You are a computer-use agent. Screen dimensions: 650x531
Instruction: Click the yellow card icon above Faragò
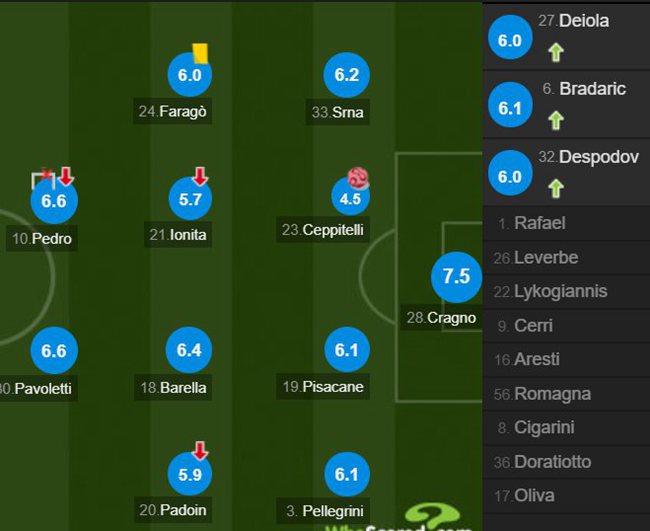(x=200, y=53)
